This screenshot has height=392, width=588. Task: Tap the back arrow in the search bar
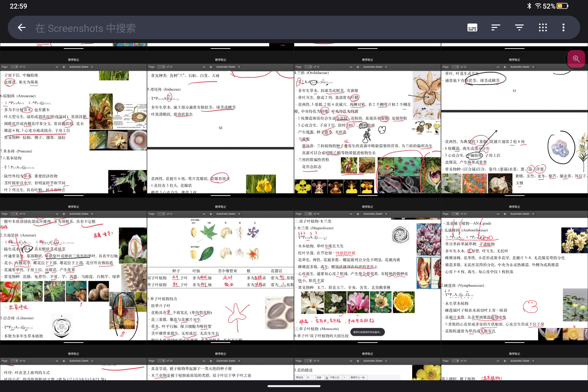point(22,27)
